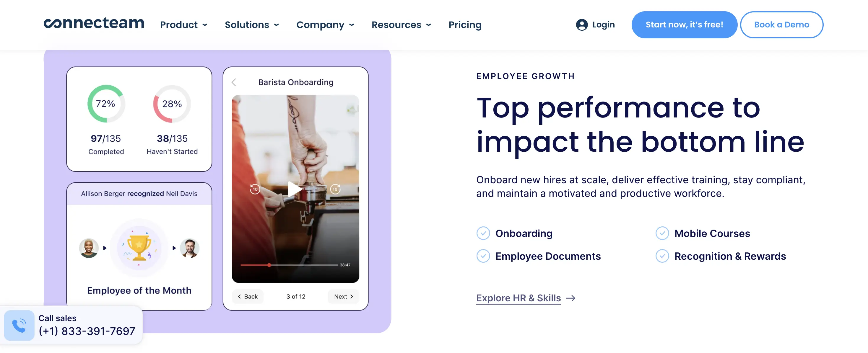Click Start now, it's free button
Image resolution: width=868 pixels, height=353 pixels.
(x=684, y=24)
